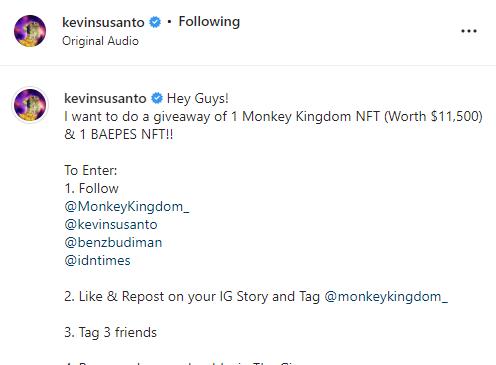Open the three-dot more options menu
This screenshot has height=365, width=496.
coord(469,31)
